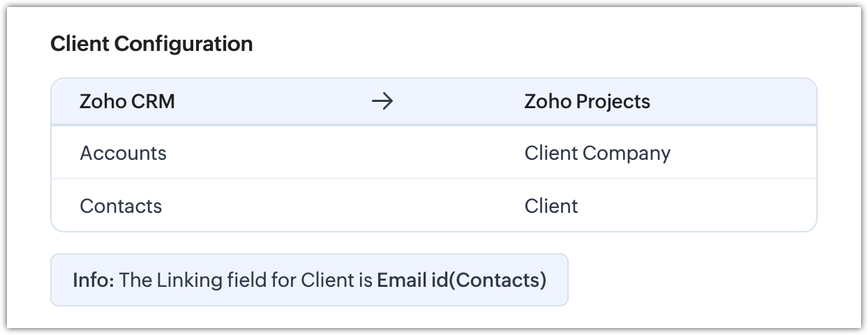Image resolution: width=868 pixels, height=335 pixels.
Task: Click the bold Info: label
Action: click(x=93, y=280)
